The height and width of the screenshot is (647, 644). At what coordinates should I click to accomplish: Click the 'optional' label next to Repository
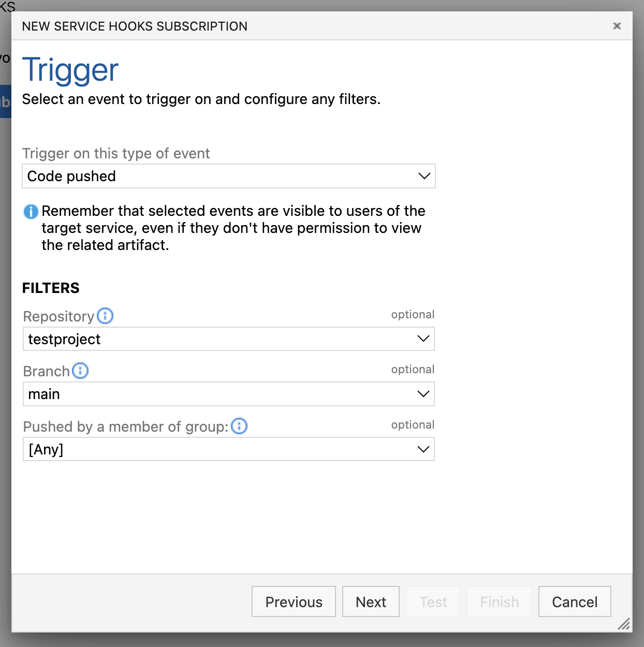(413, 314)
